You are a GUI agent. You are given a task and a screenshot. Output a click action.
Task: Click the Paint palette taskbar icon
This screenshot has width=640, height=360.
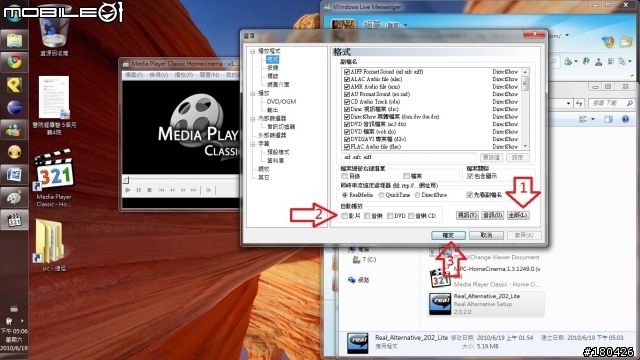(x=14, y=197)
